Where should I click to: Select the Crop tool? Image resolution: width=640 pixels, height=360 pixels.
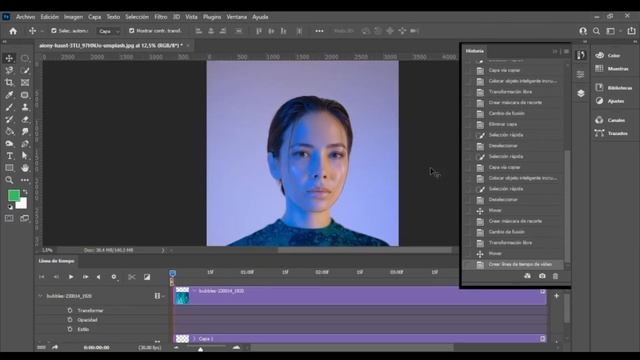(x=9, y=83)
